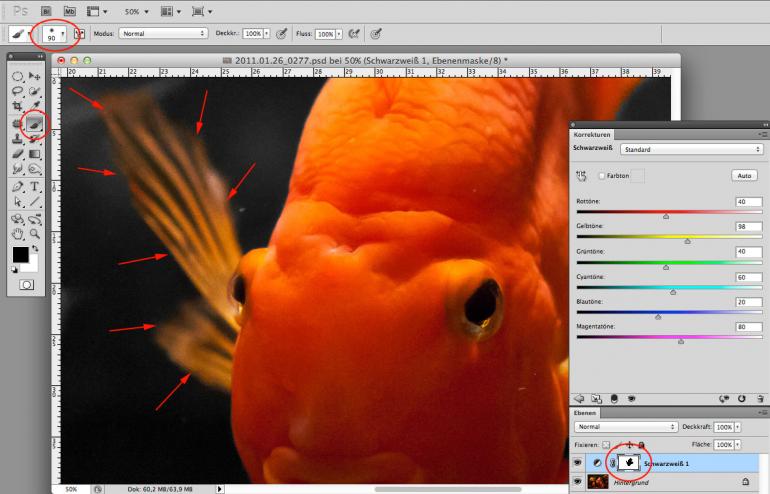
Task: Open the Fläche fill arrow dropdown
Action: tap(738, 445)
